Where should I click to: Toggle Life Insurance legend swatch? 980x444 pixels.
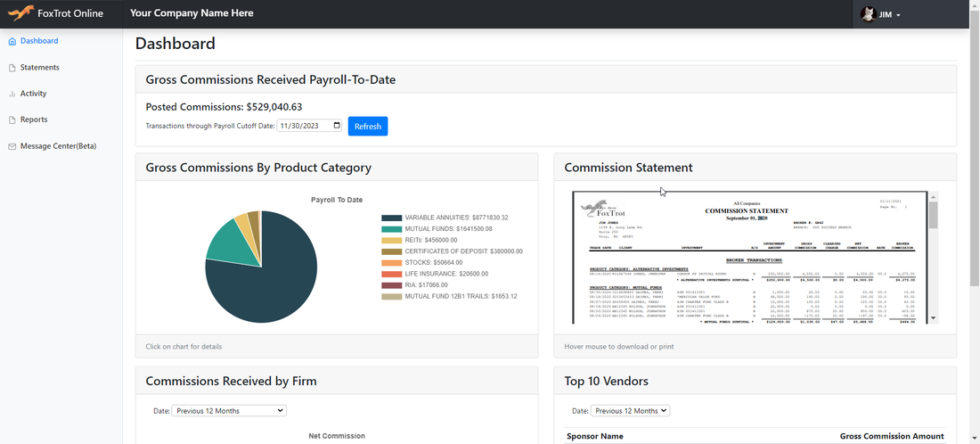pyautogui.click(x=391, y=274)
